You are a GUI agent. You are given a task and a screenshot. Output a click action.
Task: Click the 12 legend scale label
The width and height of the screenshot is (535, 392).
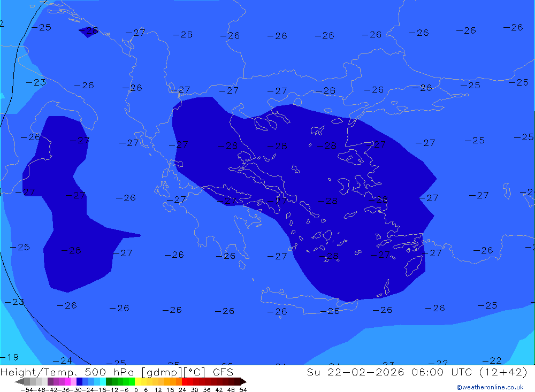pyautogui.click(x=158, y=390)
